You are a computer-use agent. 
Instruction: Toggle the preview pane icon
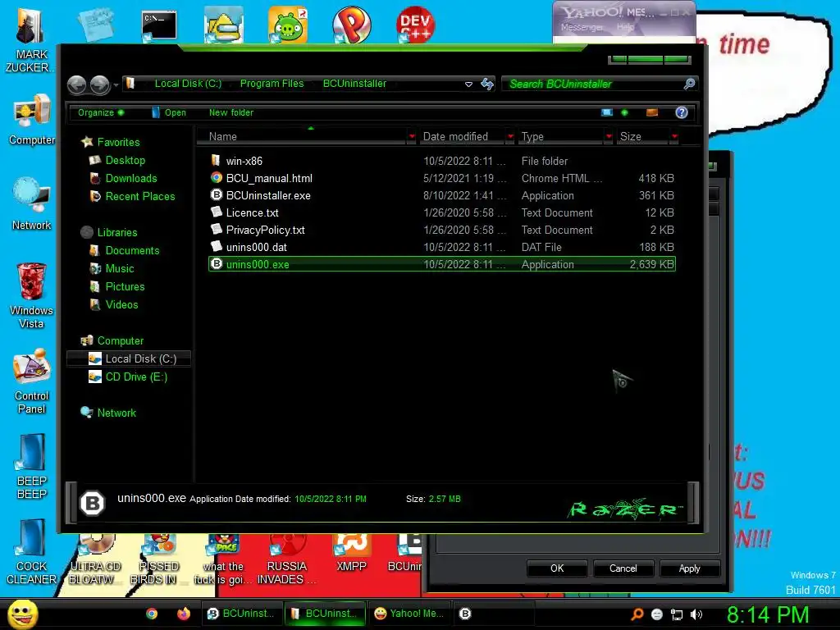[x=652, y=112]
